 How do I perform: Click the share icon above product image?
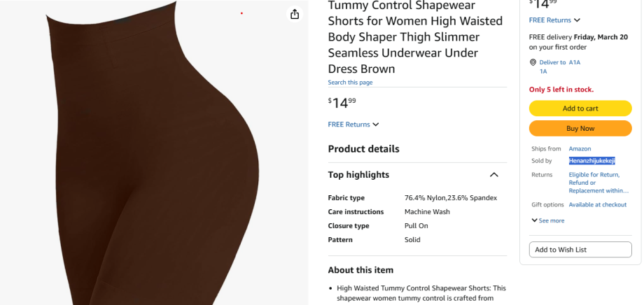pyautogui.click(x=295, y=15)
